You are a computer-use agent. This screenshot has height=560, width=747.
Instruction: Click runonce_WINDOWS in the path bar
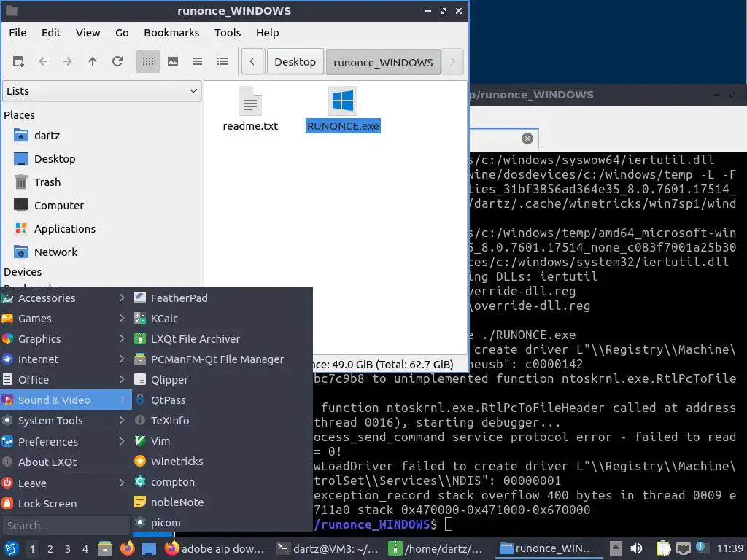click(x=383, y=62)
